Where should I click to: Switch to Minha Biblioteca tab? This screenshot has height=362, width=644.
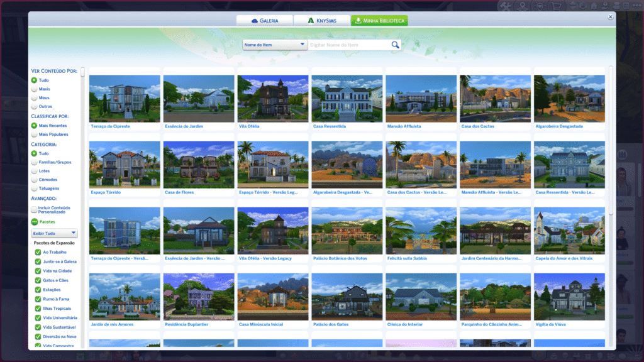(x=379, y=21)
